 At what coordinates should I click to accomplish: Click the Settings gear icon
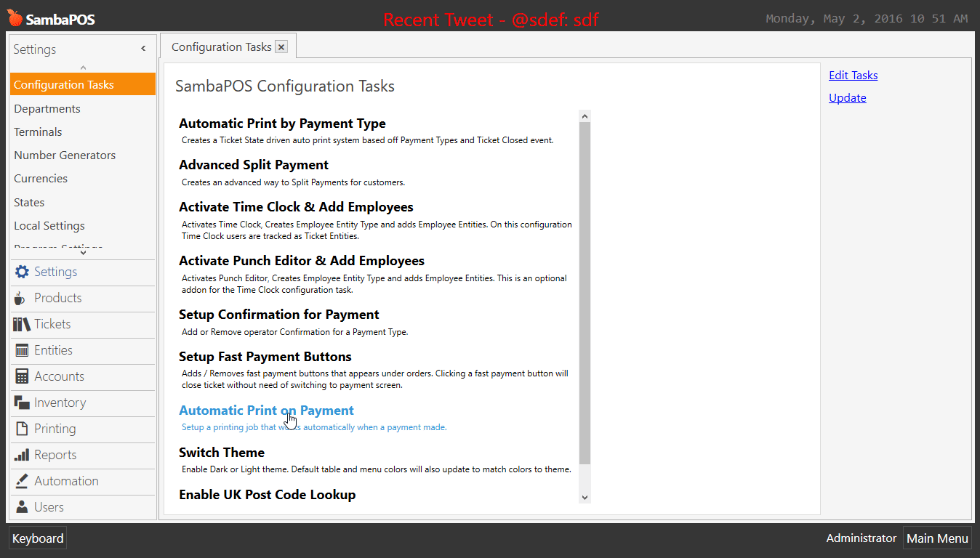(x=22, y=272)
